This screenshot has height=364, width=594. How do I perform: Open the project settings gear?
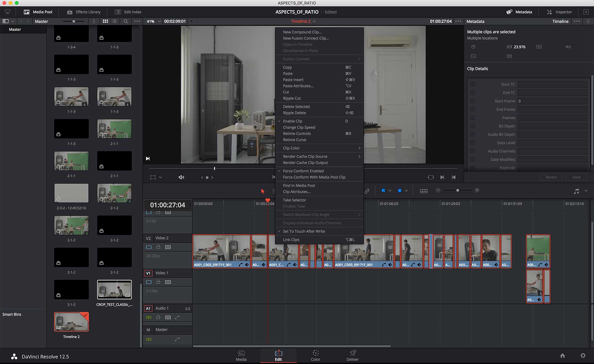pos(583,355)
